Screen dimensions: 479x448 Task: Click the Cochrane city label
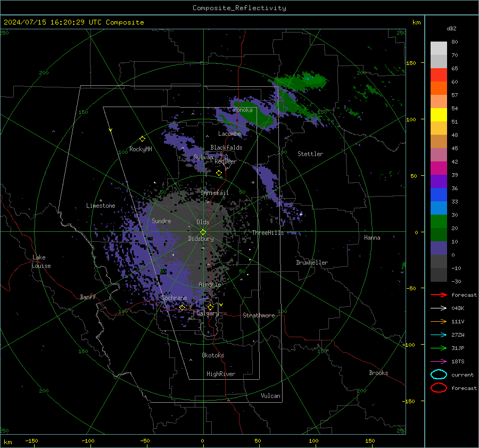[x=174, y=298]
